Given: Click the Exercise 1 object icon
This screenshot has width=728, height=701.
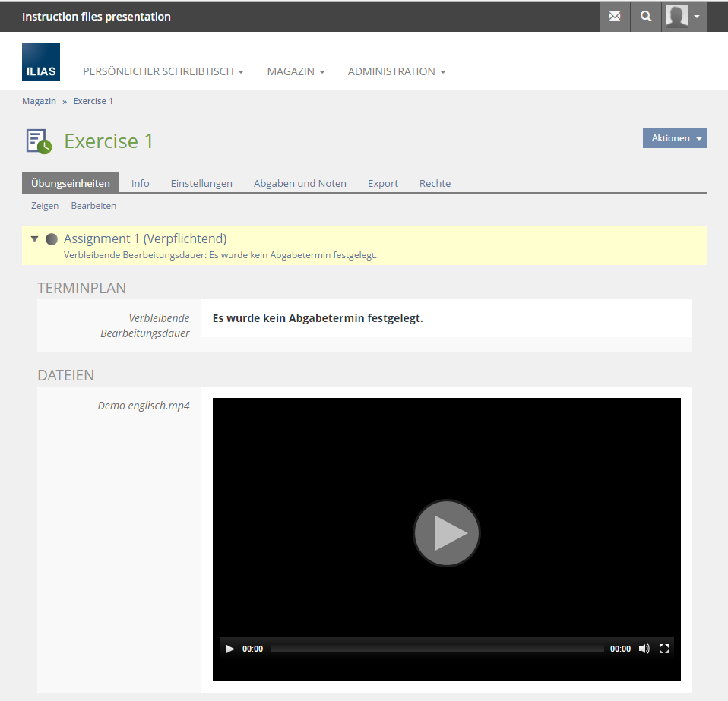Looking at the screenshot, I should (38, 141).
